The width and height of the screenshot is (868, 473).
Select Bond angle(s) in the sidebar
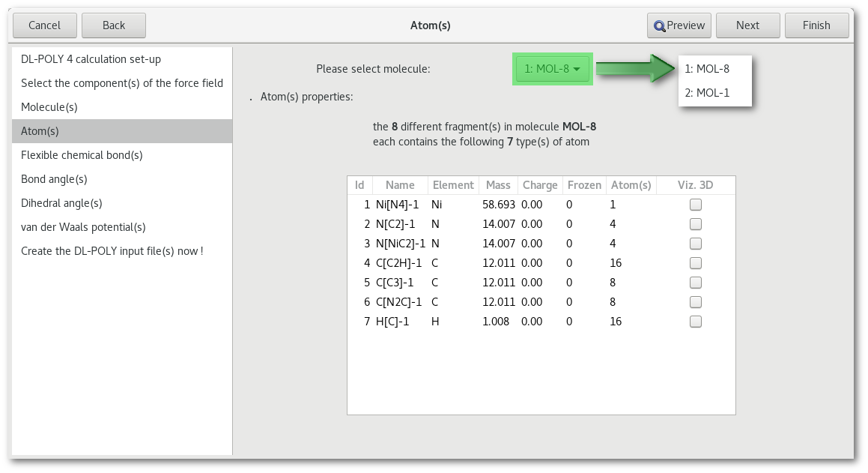pyautogui.click(x=54, y=179)
